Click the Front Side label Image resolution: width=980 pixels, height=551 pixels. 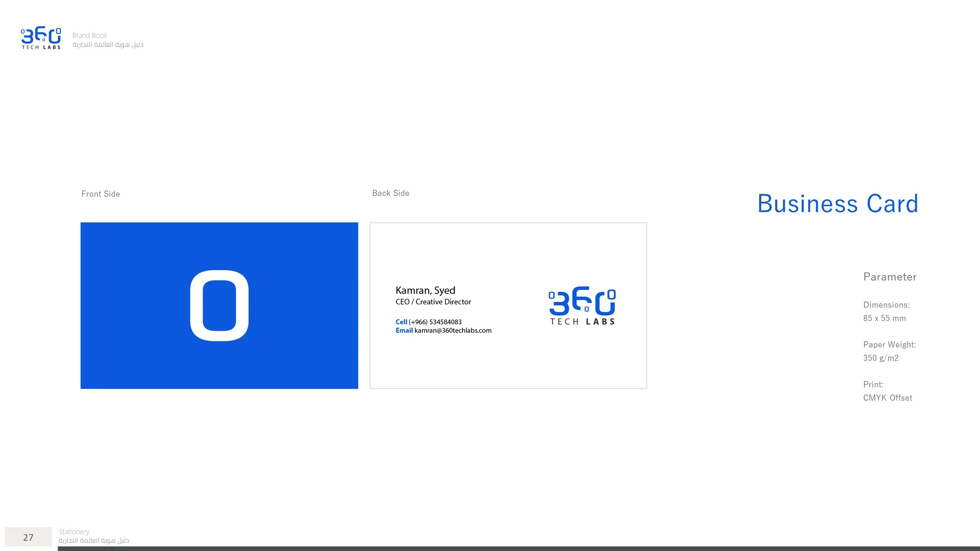click(100, 194)
